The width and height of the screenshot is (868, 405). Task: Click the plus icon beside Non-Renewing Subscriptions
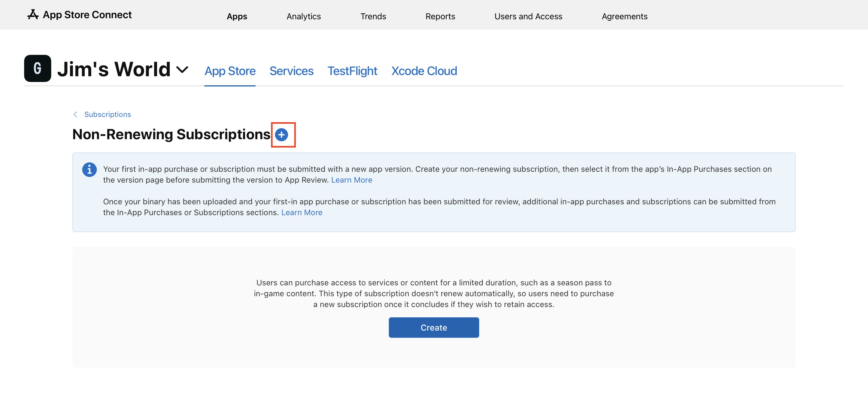point(281,135)
